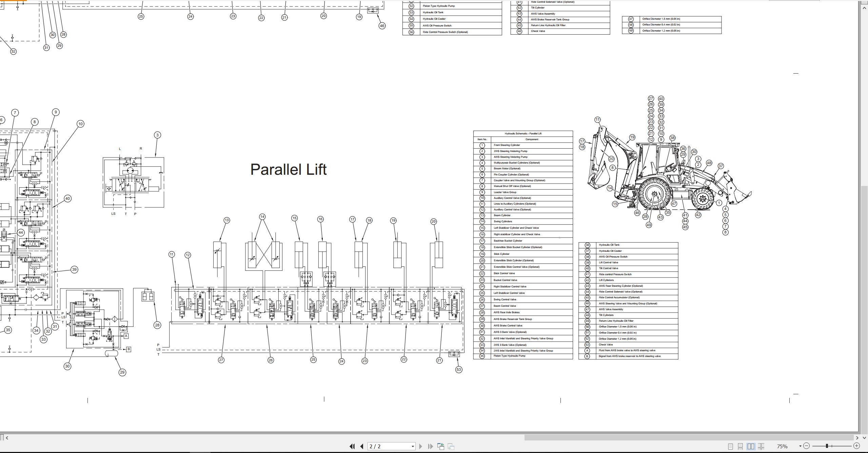This screenshot has height=453, width=868.
Task: Click the 'Hydraulic Schematic - Parallel Lift' table title
Action: 523,134
